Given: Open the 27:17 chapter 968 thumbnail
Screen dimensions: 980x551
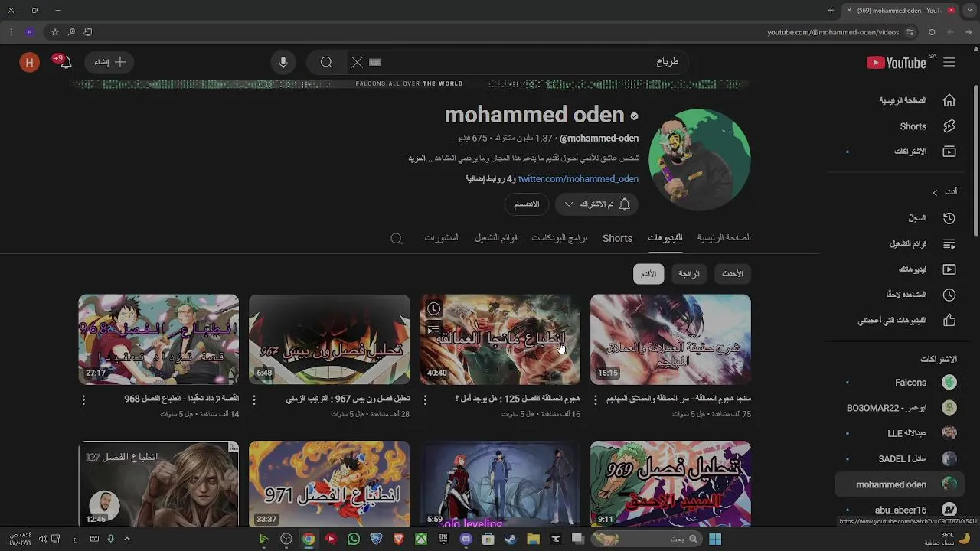Looking at the screenshot, I should pos(158,340).
